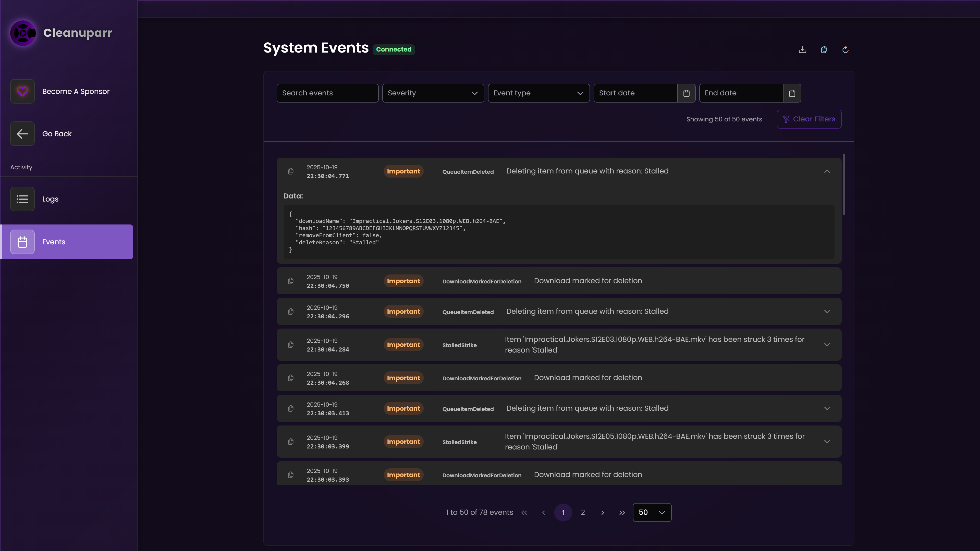Open the page size dropdown showing 50
This screenshot has width=980, height=551.
click(652, 512)
